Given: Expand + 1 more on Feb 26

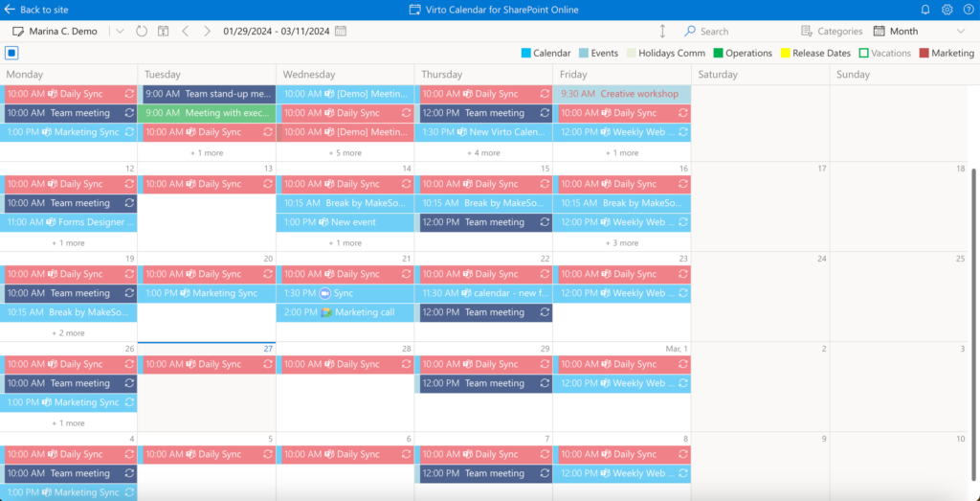Looking at the screenshot, I should [68, 422].
